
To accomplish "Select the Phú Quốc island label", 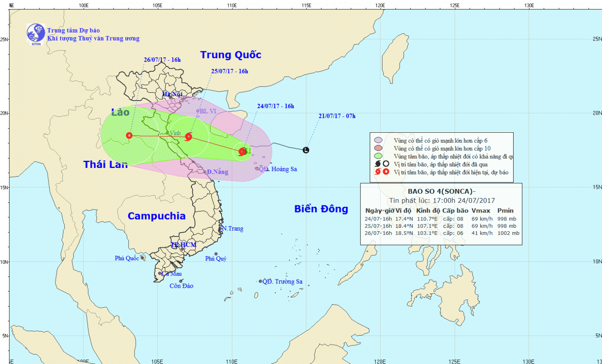I will (x=127, y=258).
